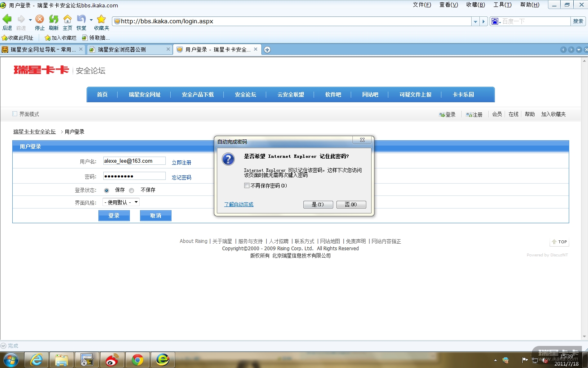The width and height of the screenshot is (588, 368).
Task: Close the 用户登录 tab
Action: (x=256, y=49)
